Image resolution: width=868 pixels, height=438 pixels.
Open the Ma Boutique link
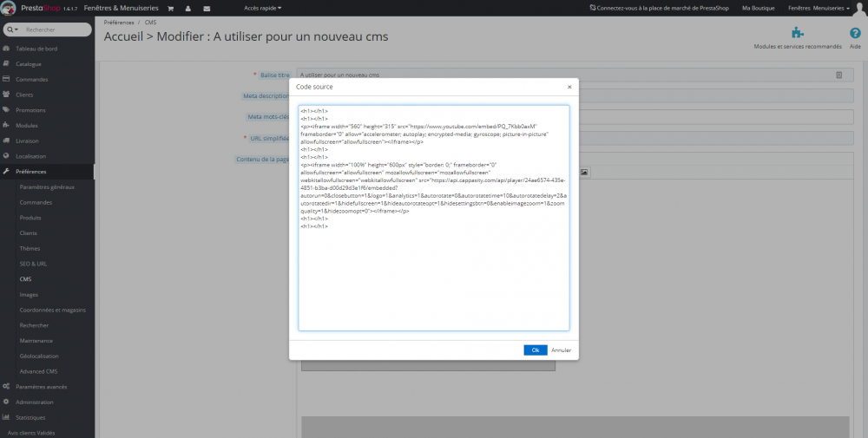click(758, 9)
